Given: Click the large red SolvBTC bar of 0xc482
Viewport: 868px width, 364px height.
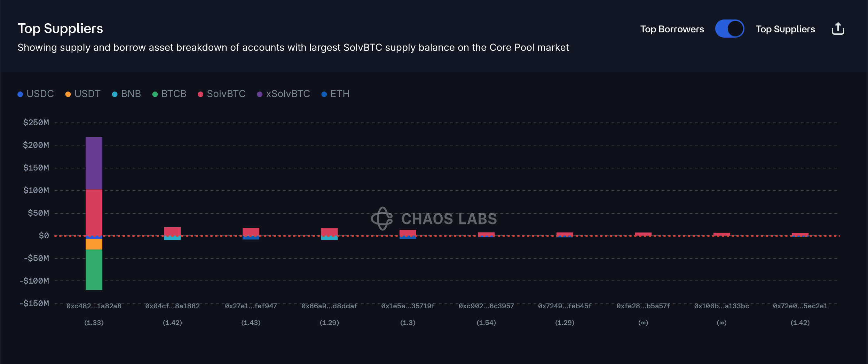Looking at the screenshot, I should (94, 213).
